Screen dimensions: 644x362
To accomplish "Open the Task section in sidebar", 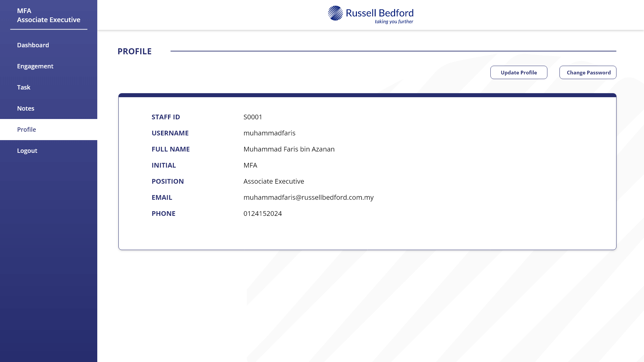I will click(x=23, y=87).
